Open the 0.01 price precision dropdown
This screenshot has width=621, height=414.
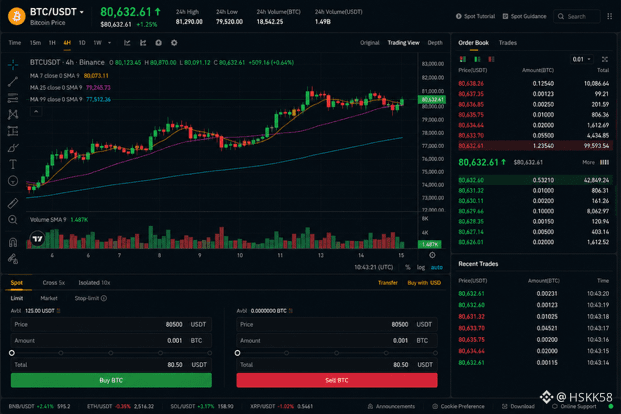click(x=581, y=59)
